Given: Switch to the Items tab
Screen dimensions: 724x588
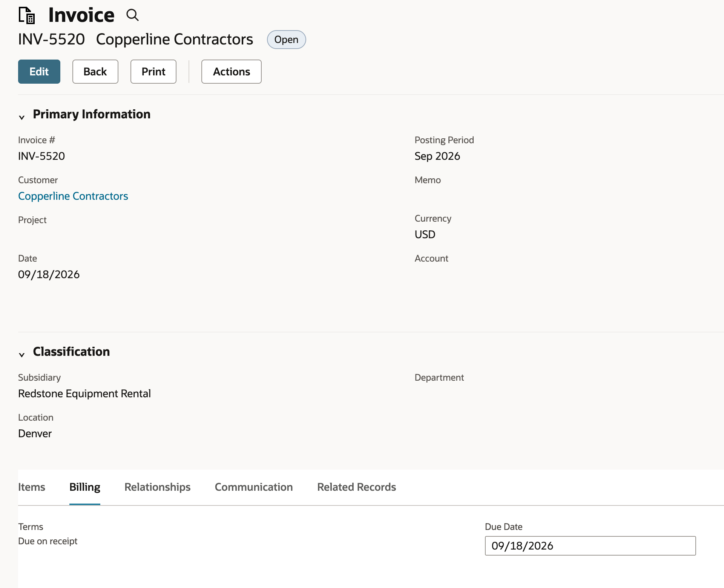Looking at the screenshot, I should click(x=32, y=487).
